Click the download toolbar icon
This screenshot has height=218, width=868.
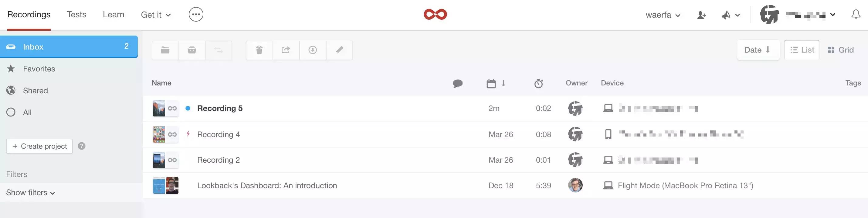[313, 50]
